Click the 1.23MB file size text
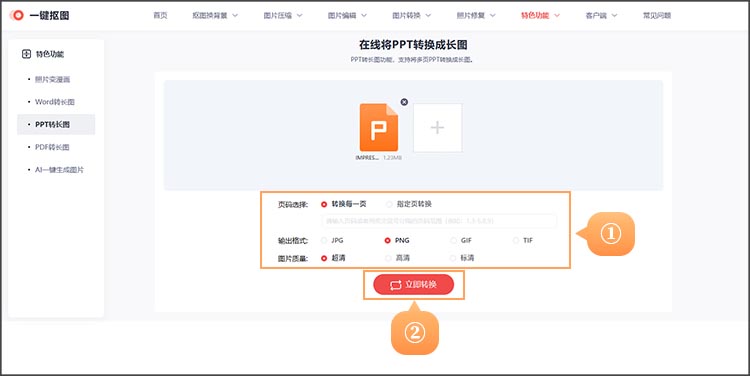The image size is (750, 376). pos(392,158)
